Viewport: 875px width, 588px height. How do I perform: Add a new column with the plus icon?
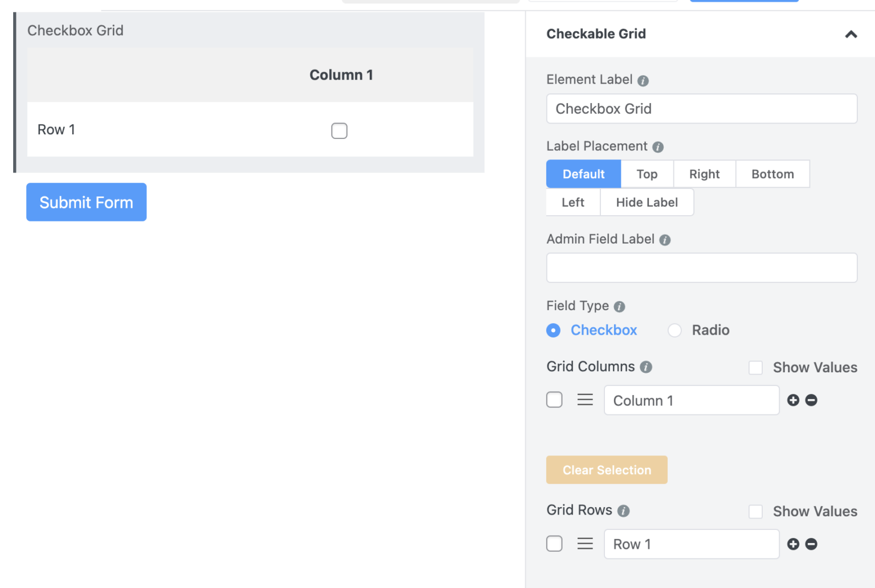coord(793,400)
